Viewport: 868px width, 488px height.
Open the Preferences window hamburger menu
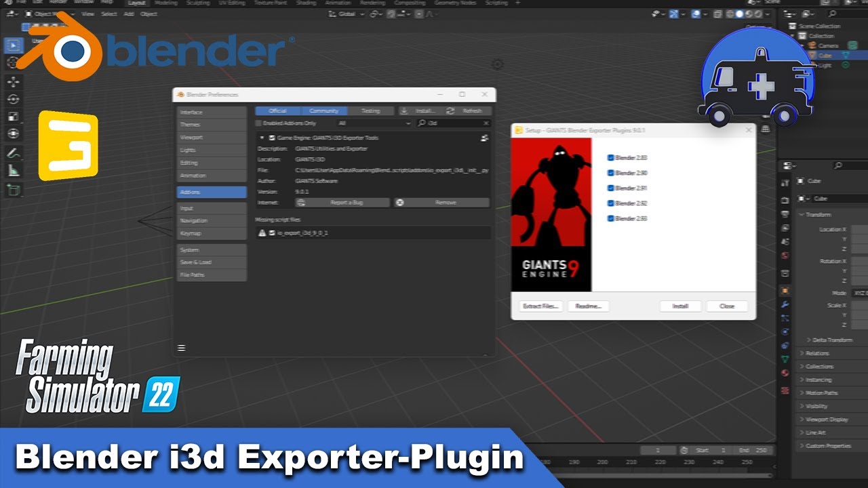181,348
